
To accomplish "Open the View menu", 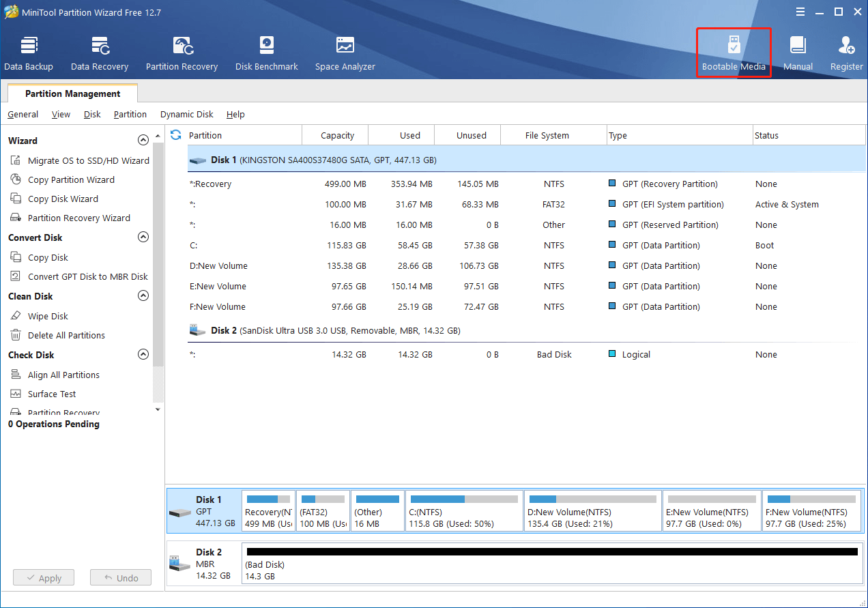I will 61,115.
